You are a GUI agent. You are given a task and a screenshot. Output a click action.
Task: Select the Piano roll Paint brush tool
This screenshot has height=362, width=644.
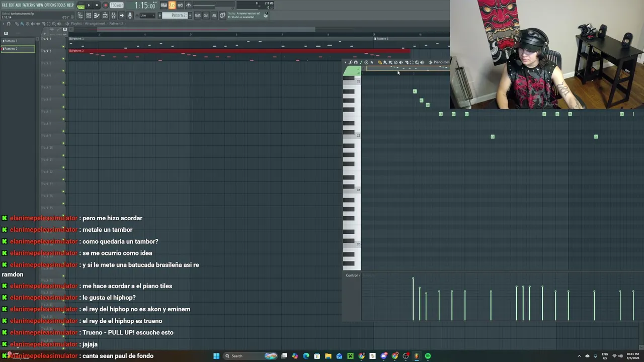point(385,62)
